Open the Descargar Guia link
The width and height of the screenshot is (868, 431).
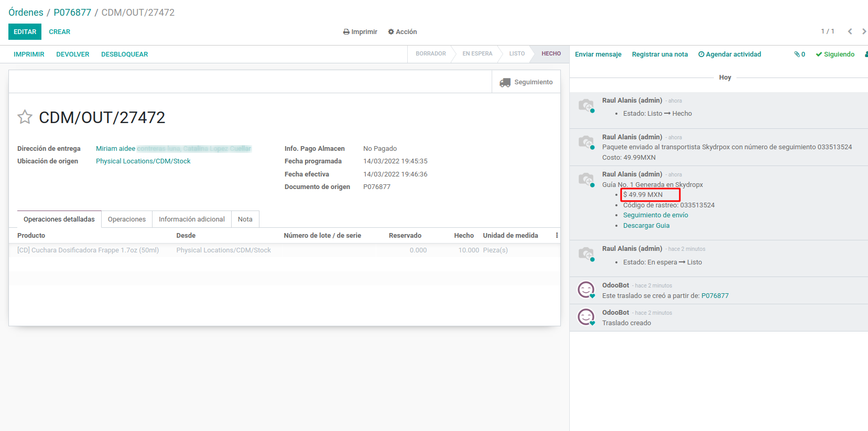pos(646,226)
